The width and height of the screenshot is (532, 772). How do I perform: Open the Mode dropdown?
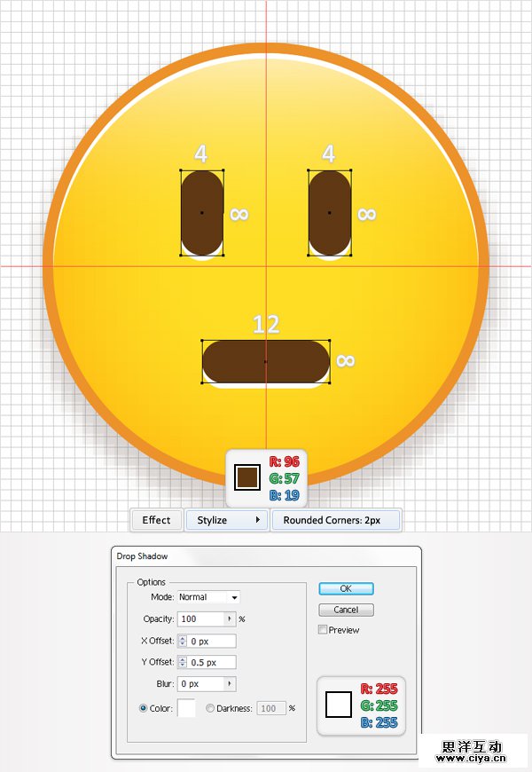(x=208, y=597)
